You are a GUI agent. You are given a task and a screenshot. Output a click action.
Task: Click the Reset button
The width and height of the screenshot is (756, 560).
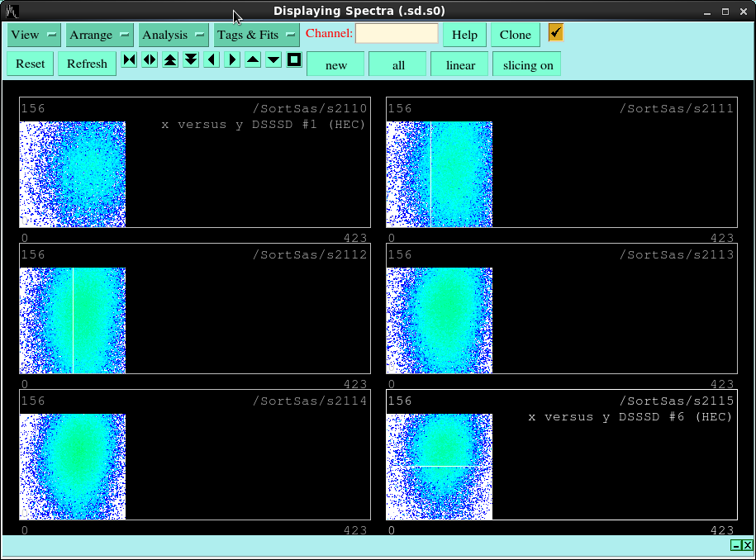coord(30,64)
